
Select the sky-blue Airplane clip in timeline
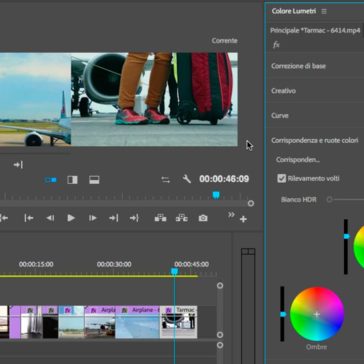point(137,322)
